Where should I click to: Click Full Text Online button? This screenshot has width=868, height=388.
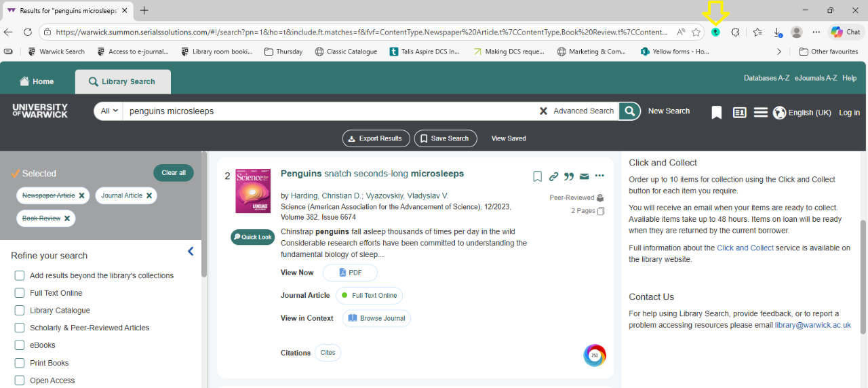click(x=370, y=296)
